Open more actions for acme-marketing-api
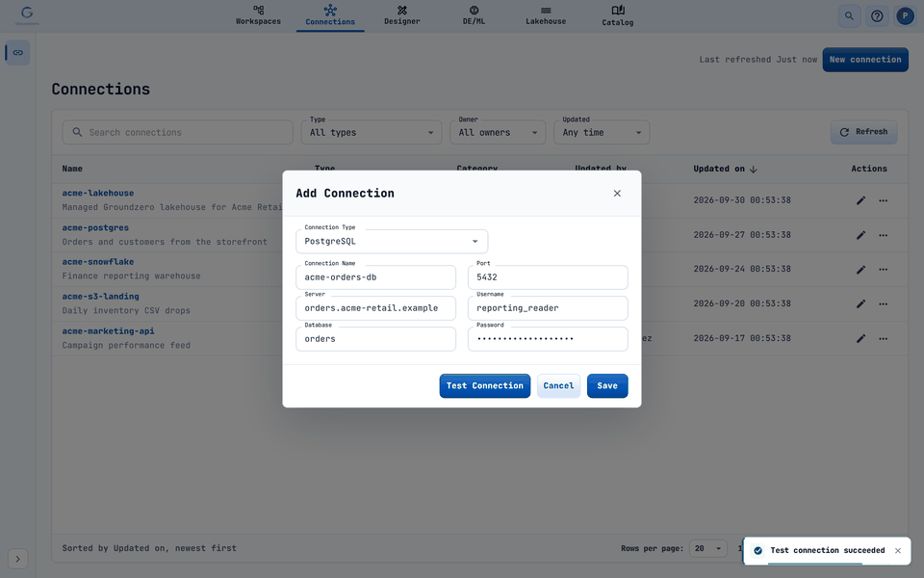This screenshot has width=924, height=578. point(883,338)
